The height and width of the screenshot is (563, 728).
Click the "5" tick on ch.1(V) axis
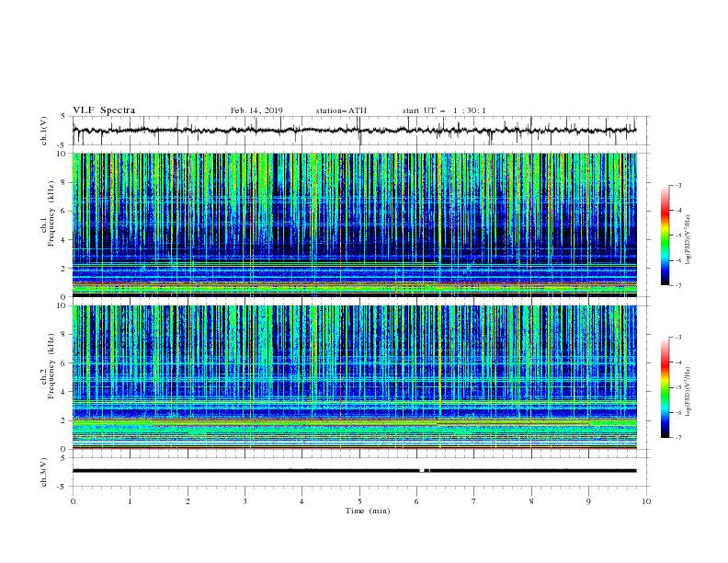click(64, 117)
